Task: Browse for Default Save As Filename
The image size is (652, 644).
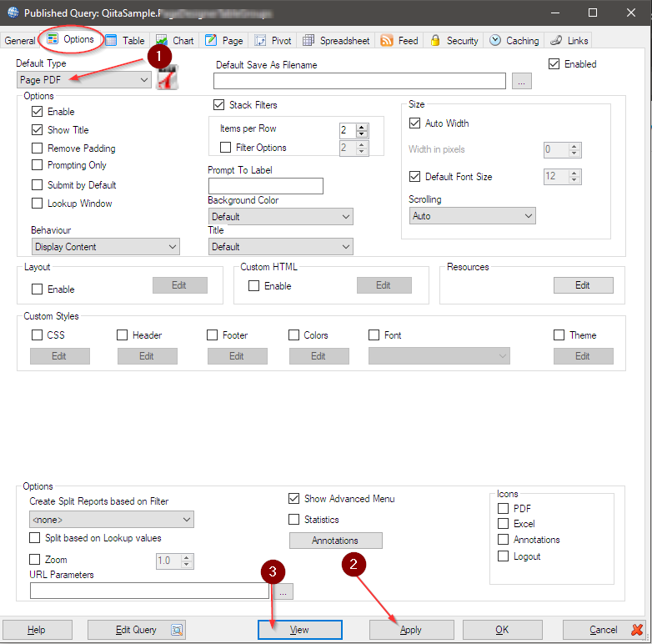Action: tap(521, 81)
